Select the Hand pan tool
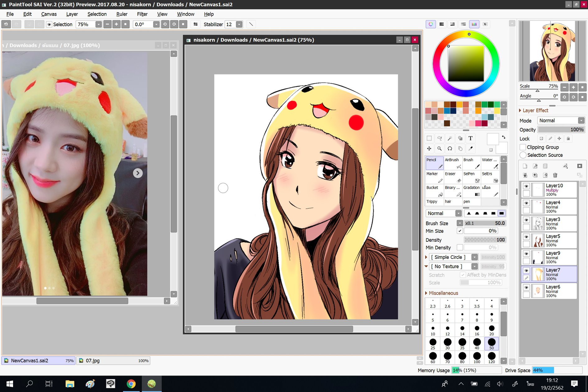 [460, 148]
